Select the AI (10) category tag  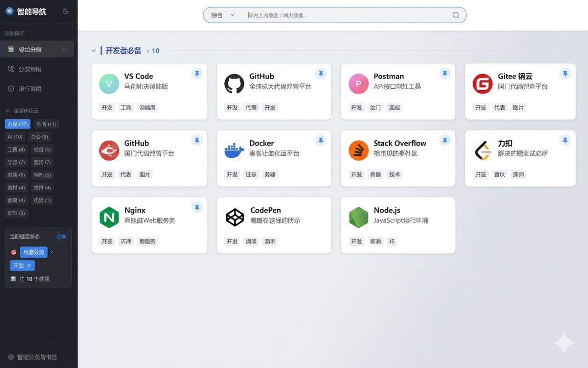[x=15, y=137]
